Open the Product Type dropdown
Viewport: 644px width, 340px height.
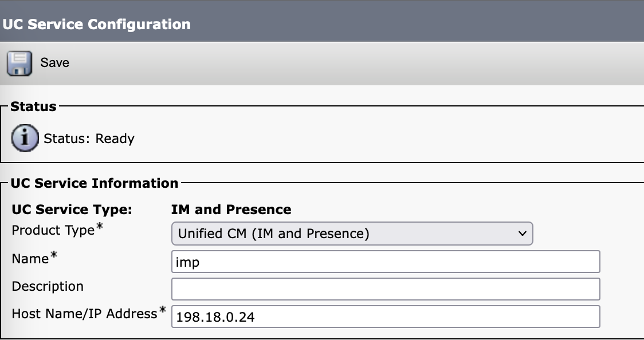click(352, 234)
